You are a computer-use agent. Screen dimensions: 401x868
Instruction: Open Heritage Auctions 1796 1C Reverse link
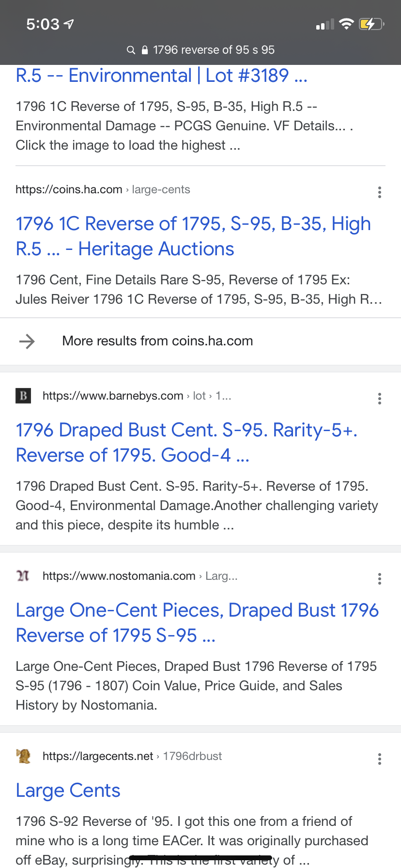(x=193, y=236)
